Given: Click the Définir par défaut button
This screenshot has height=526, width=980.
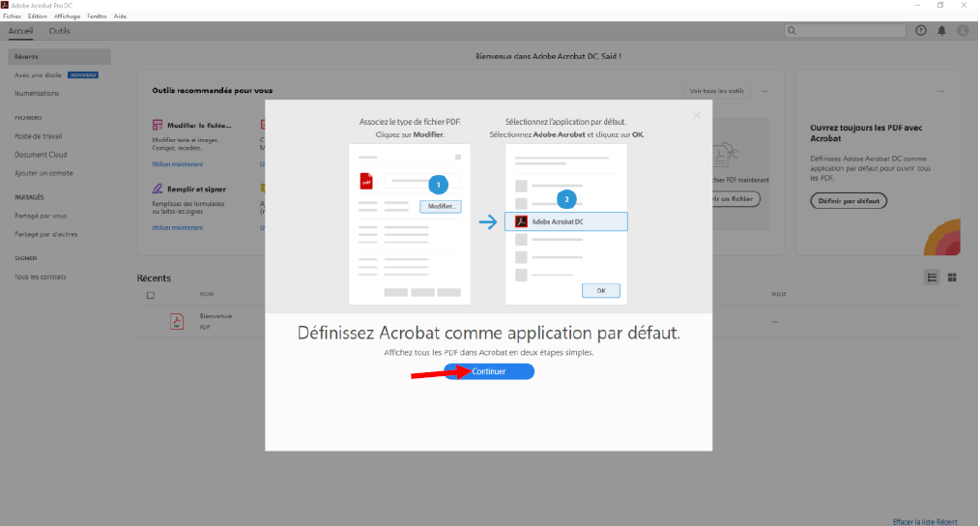Looking at the screenshot, I should pyautogui.click(x=848, y=201).
